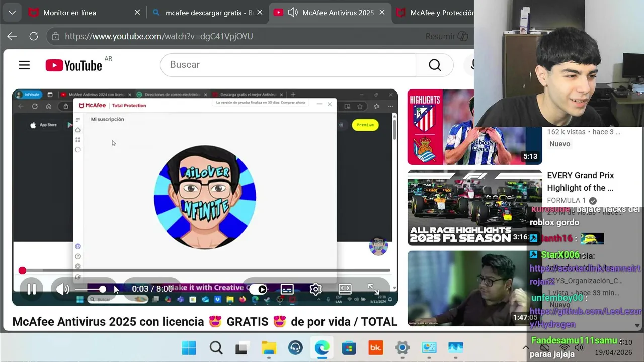Submit search with magnifier button
The image size is (644, 362).
(x=435, y=65)
